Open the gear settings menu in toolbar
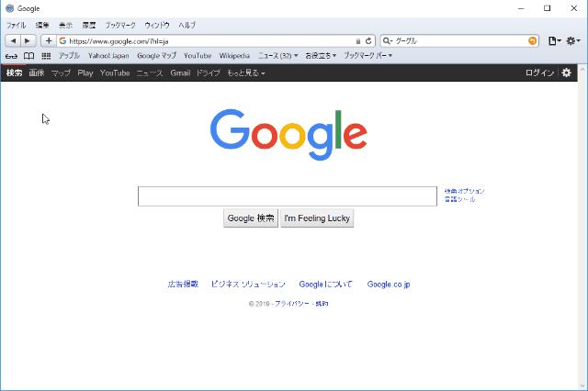This screenshot has height=391, width=588. 573,40
